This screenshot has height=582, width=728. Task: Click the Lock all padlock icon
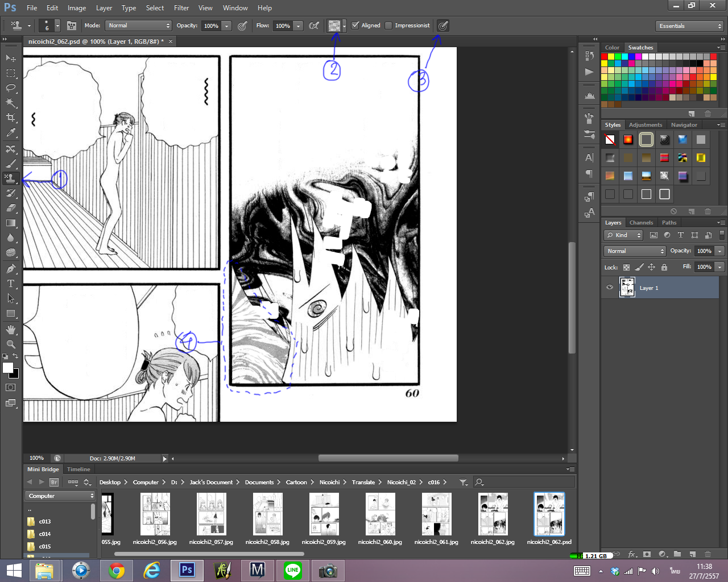(x=664, y=267)
